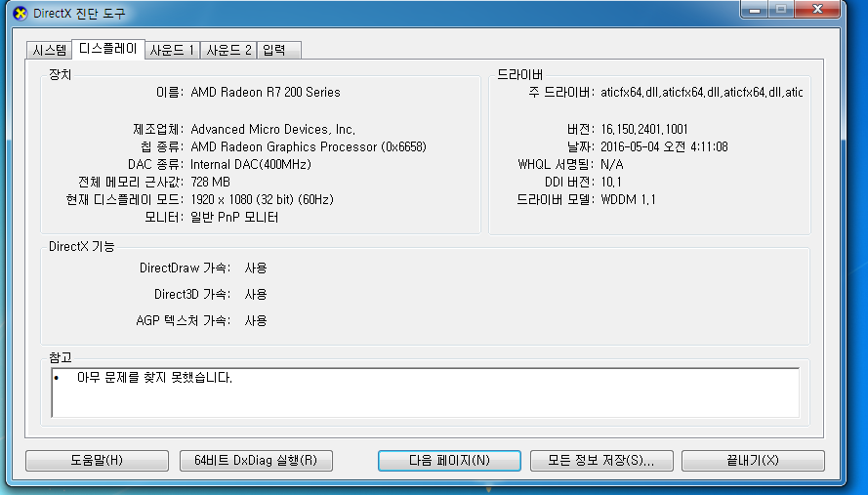Click WHQL 서명됨 value N/A
This screenshot has width=868, height=495.
tap(611, 164)
